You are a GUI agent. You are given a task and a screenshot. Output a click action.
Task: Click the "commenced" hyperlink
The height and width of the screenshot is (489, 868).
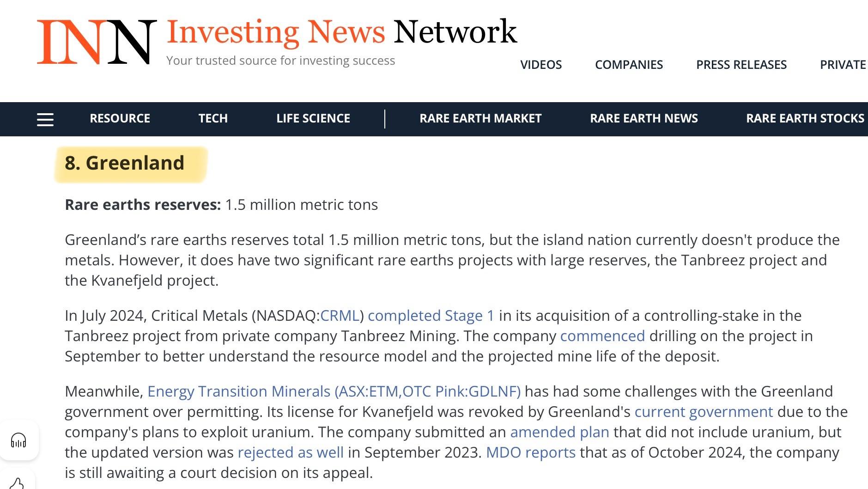tap(602, 336)
